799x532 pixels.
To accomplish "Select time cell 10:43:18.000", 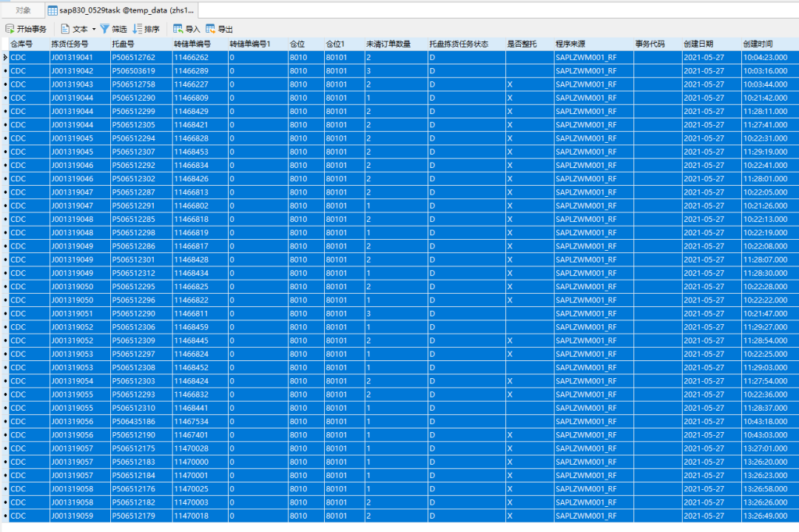I will [x=770, y=422].
